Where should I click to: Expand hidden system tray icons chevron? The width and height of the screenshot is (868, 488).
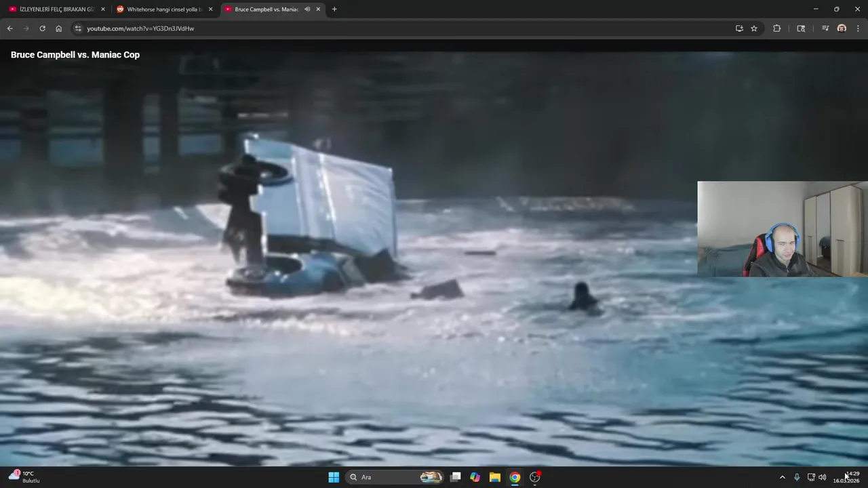(x=782, y=477)
